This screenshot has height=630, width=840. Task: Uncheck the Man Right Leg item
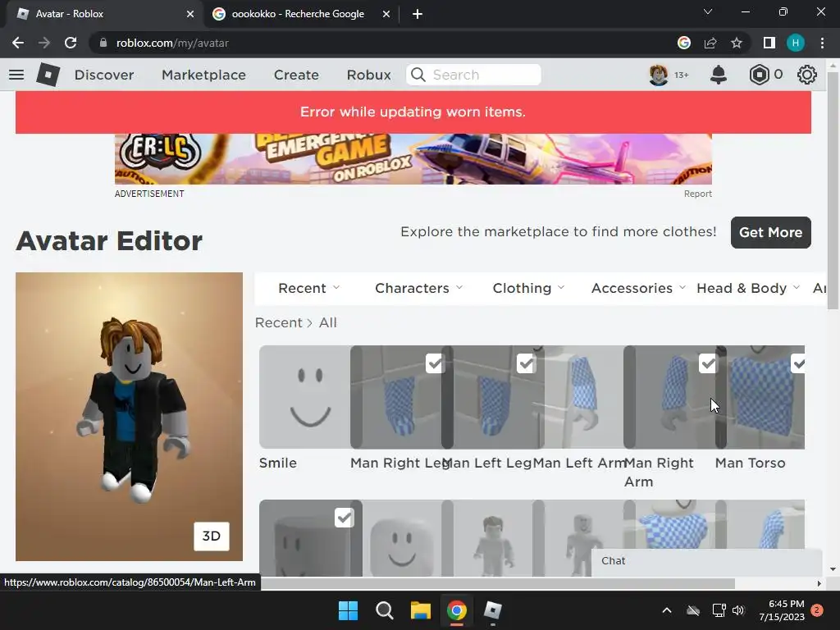(x=435, y=363)
